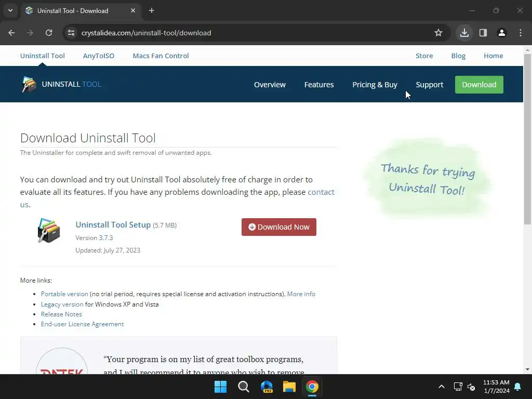
Task: Open the Blog link
Action: (x=458, y=56)
